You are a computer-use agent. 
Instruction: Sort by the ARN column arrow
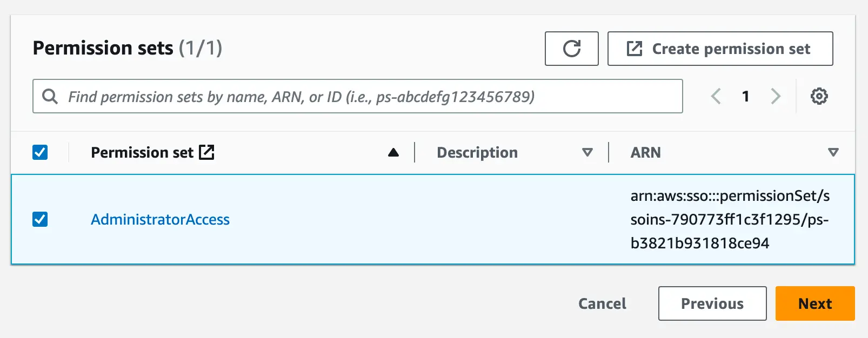(x=833, y=153)
